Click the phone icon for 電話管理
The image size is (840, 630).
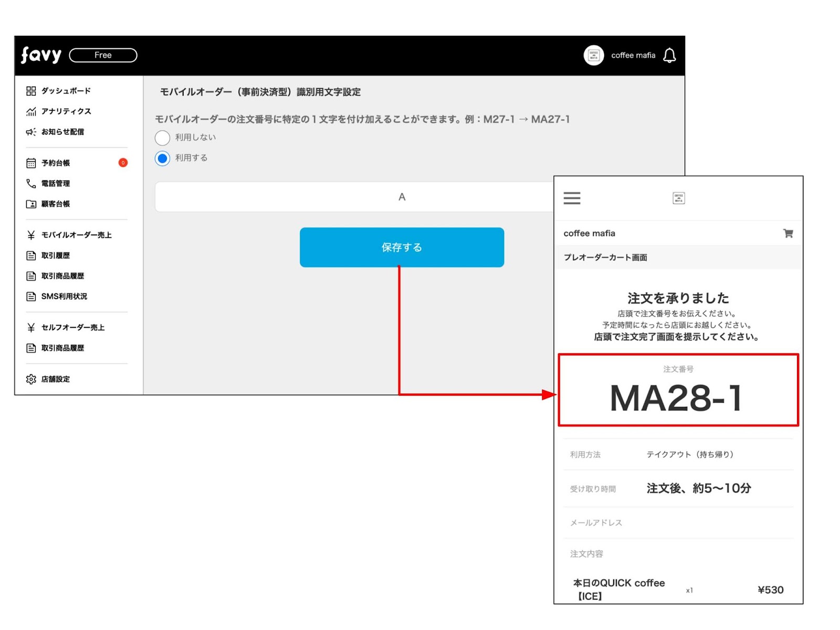pos(31,183)
